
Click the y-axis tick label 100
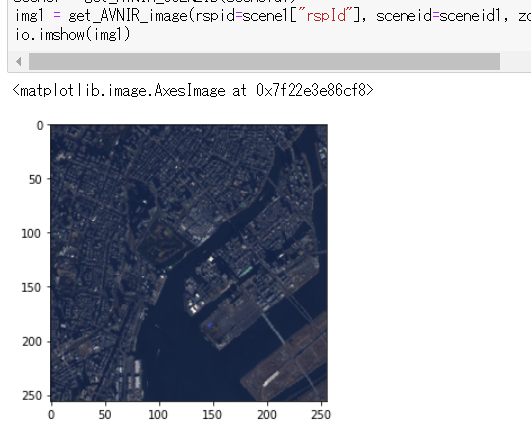pyautogui.click(x=31, y=233)
